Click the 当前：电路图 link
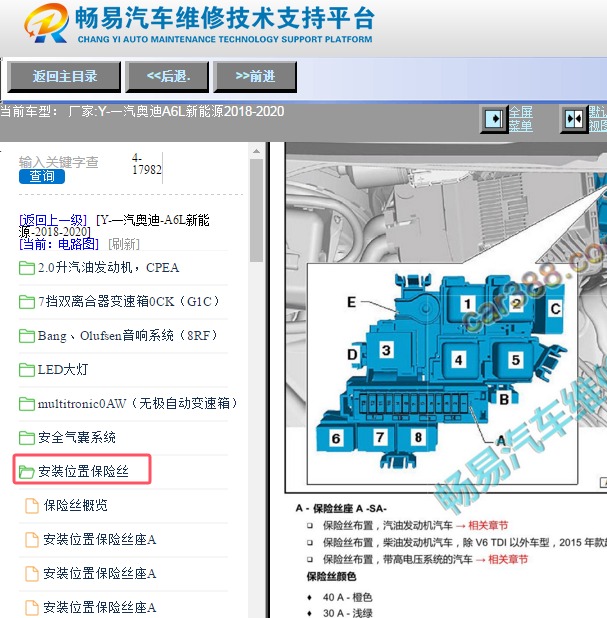The image size is (607, 618). [59, 244]
